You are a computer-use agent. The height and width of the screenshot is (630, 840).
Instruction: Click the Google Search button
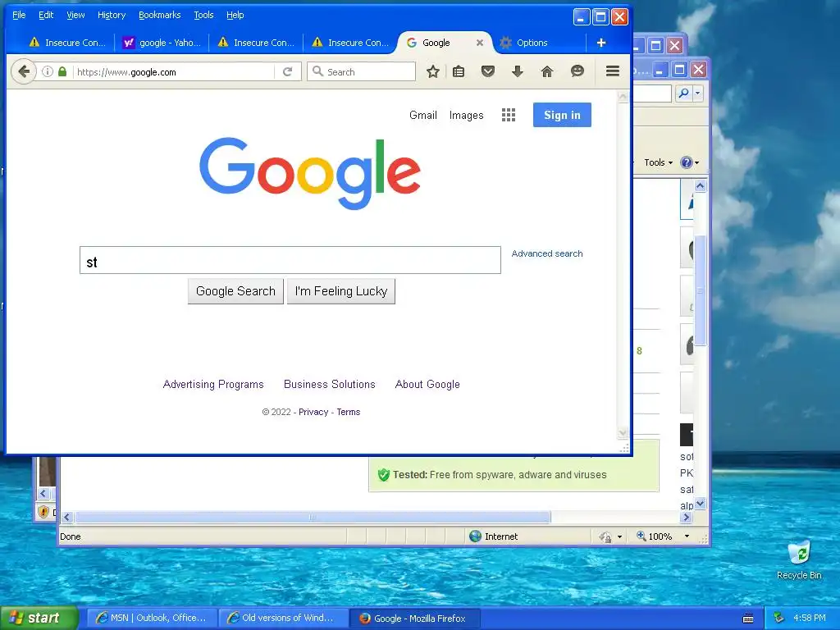235,291
